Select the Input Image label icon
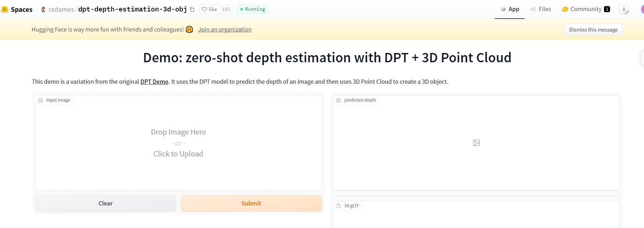The image size is (644, 228). [x=41, y=100]
